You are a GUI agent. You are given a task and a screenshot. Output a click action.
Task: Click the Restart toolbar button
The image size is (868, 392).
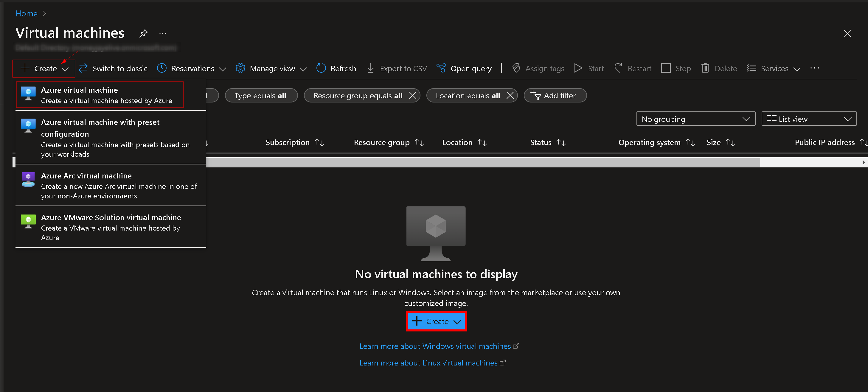pyautogui.click(x=633, y=69)
